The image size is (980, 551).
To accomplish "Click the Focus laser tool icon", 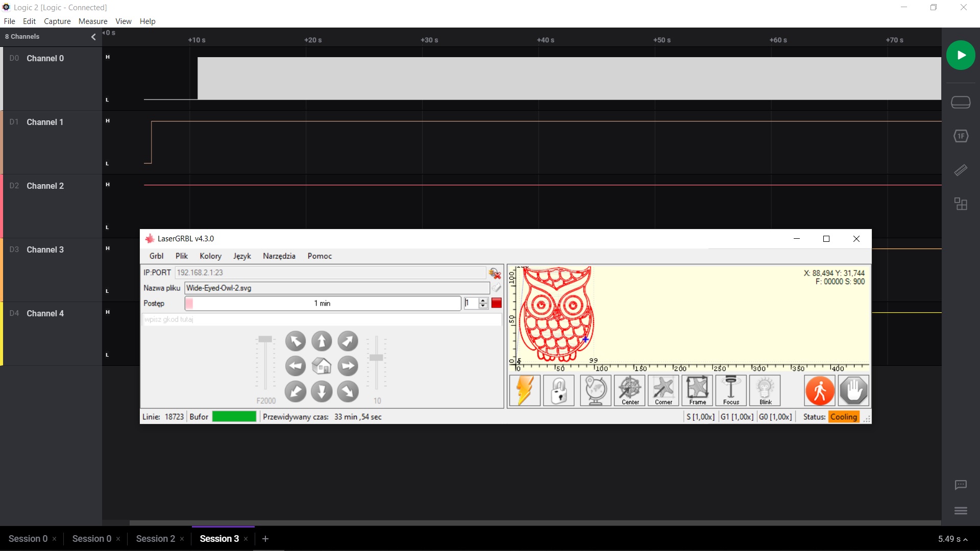I will click(730, 390).
